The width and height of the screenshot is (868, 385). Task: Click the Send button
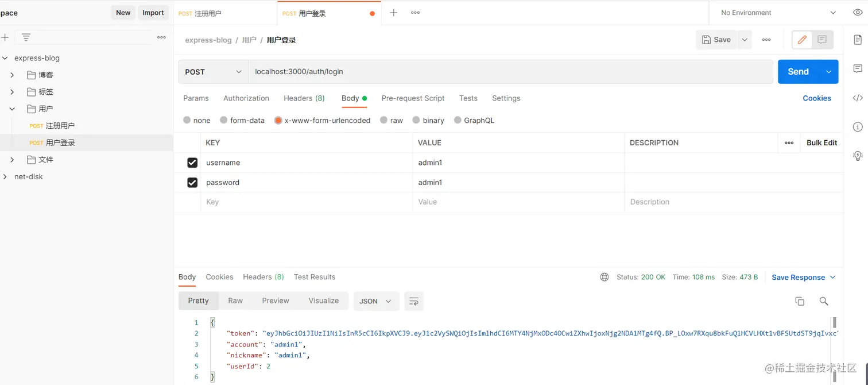tap(799, 72)
